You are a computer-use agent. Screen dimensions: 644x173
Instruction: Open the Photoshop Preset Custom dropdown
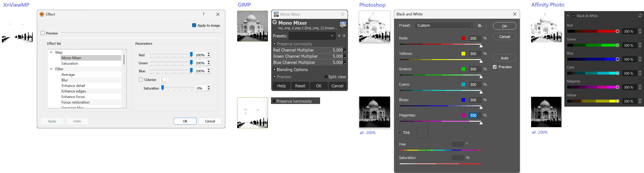click(x=444, y=25)
